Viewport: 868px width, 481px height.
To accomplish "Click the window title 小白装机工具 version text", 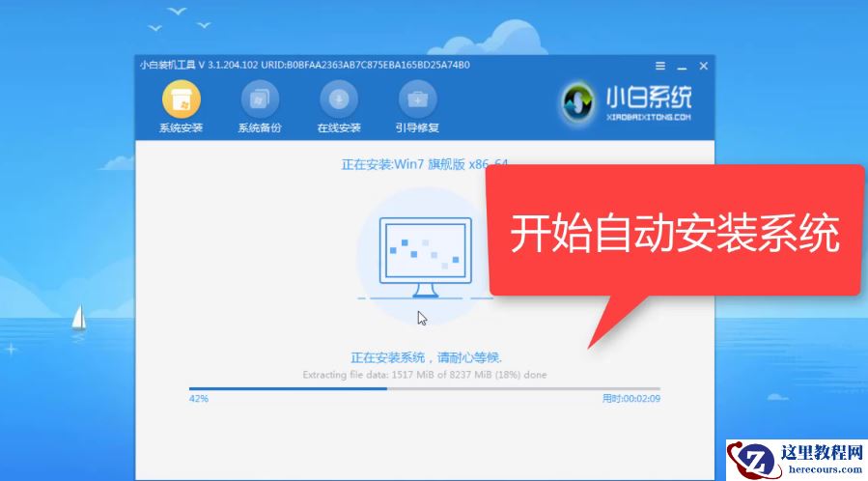I will (304, 66).
